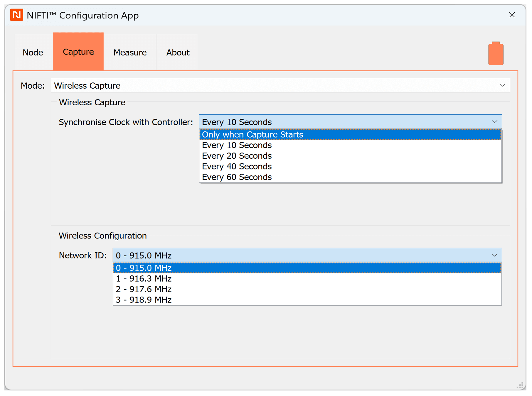Click the Wireless Capture group heading
Image resolution: width=532 pixels, height=396 pixels.
(x=92, y=102)
